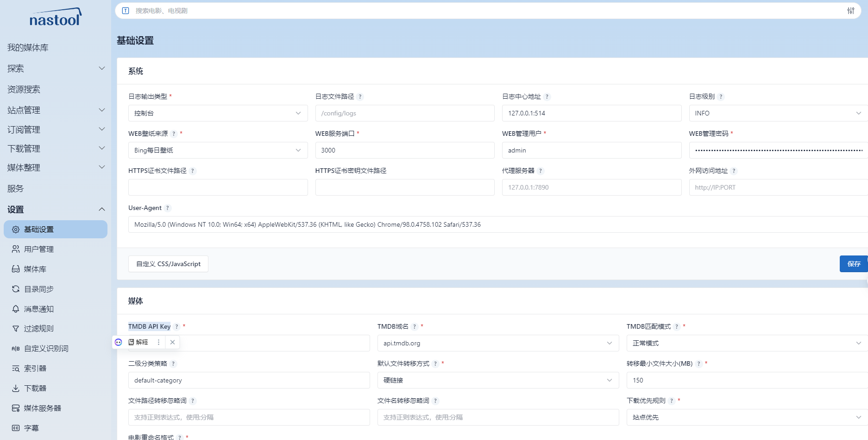Click the help icon beside 下载优先规则
Image resolution: width=868 pixels, height=440 pixels.
(672, 401)
